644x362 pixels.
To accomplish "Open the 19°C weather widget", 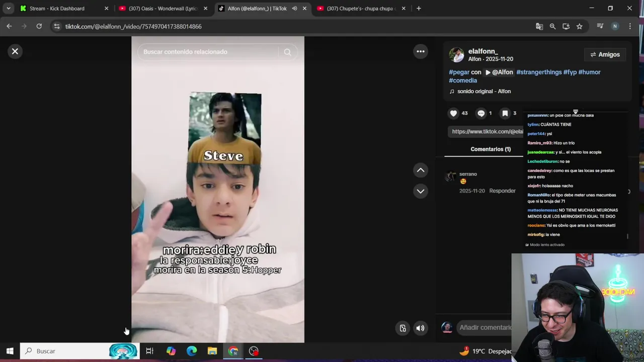I will coord(485,351).
